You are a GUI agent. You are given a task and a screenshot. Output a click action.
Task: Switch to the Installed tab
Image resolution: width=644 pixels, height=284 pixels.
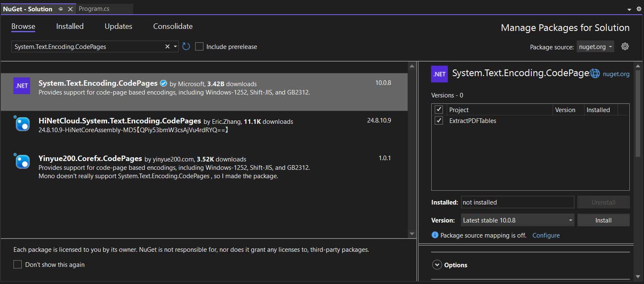click(x=70, y=26)
